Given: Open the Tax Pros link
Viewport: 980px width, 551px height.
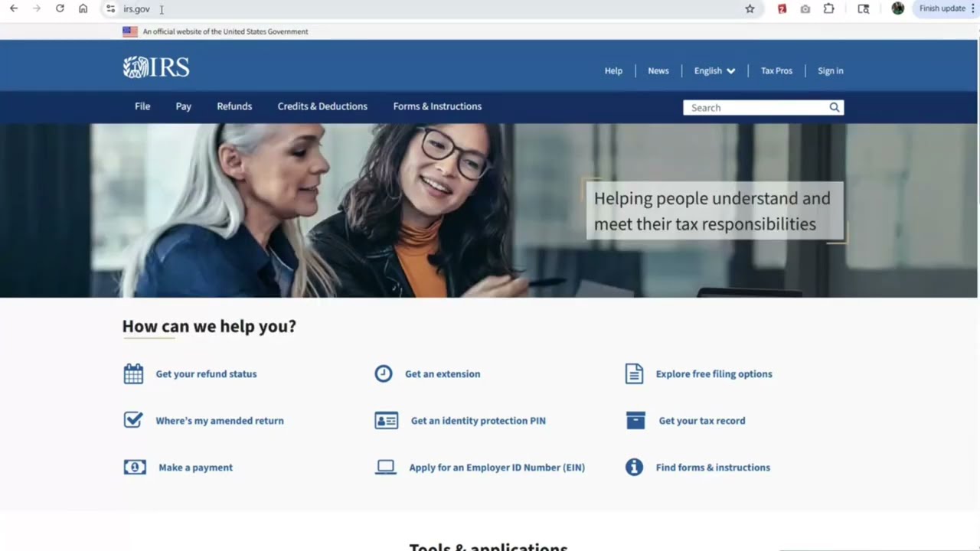Looking at the screenshot, I should point(776,70).
